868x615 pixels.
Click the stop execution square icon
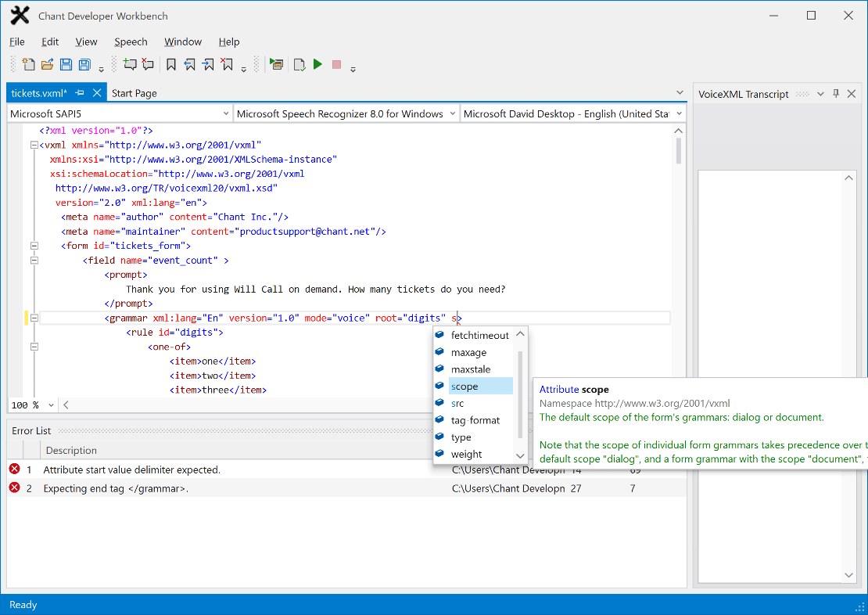pyautogui.click(x=336, y=64)
